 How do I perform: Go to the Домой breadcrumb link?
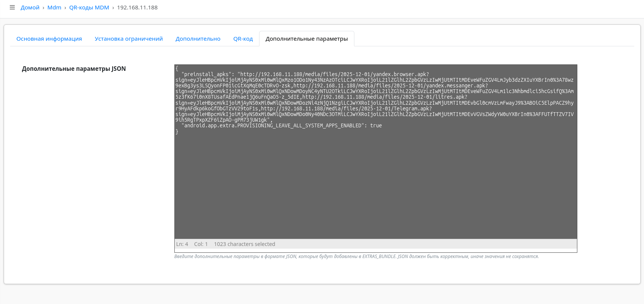pyautogui.click(x=30, y=8)
